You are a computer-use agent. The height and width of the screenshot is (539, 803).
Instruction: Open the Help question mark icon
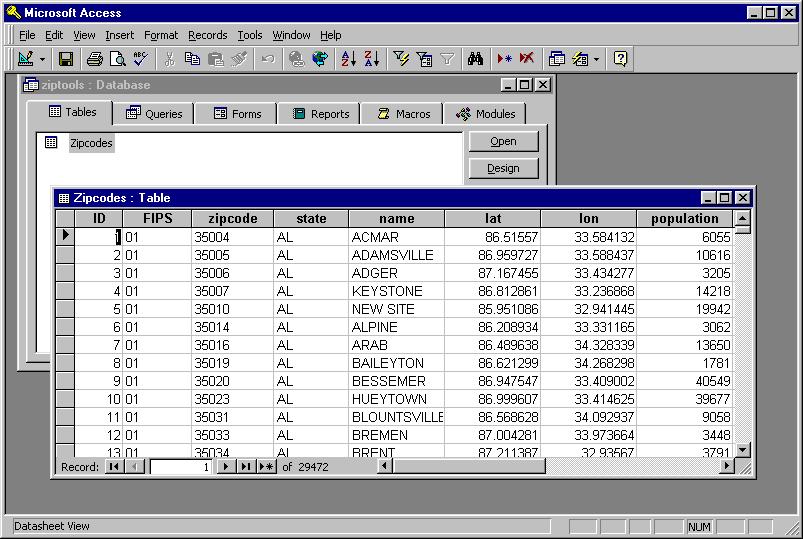point(620,59)
